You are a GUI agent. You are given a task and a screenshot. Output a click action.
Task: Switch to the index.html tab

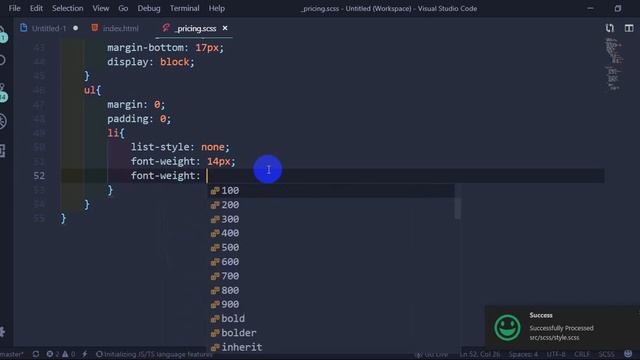pos(120,28)
